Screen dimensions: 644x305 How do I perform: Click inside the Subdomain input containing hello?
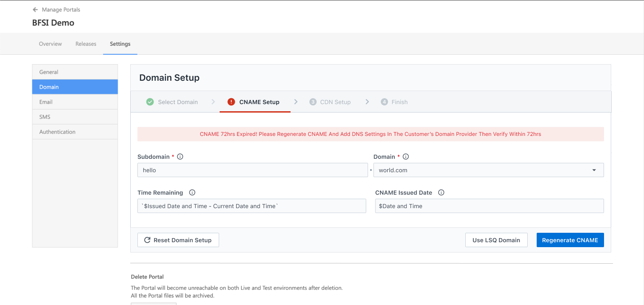pyautogui.click(x=252, y=170)
